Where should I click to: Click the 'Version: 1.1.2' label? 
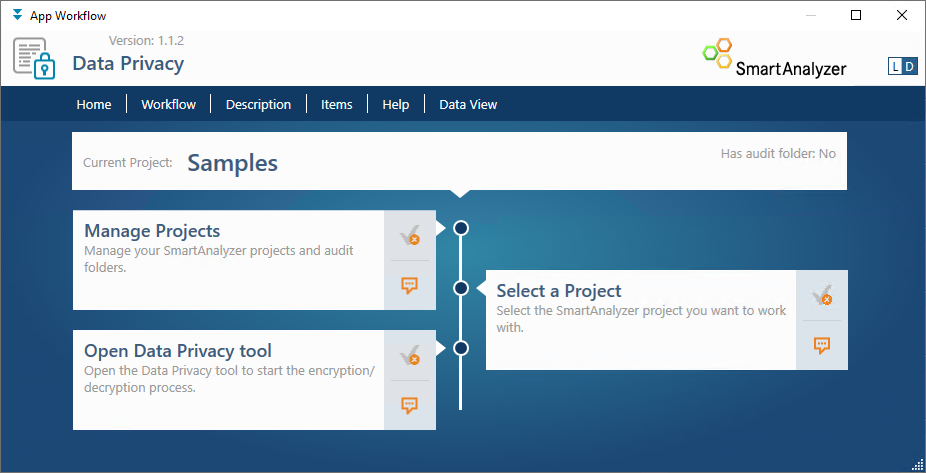146,41
